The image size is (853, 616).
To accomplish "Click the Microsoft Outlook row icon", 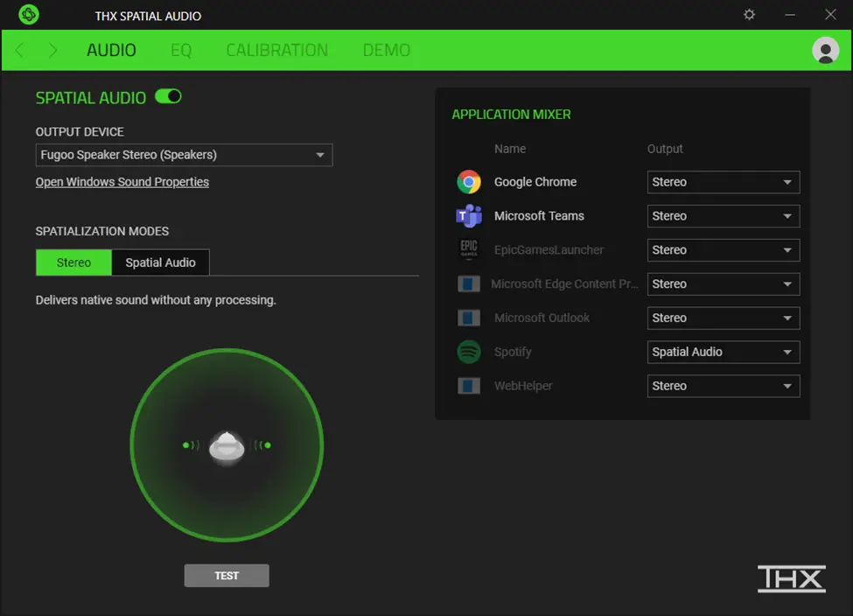I will point(468,318).
